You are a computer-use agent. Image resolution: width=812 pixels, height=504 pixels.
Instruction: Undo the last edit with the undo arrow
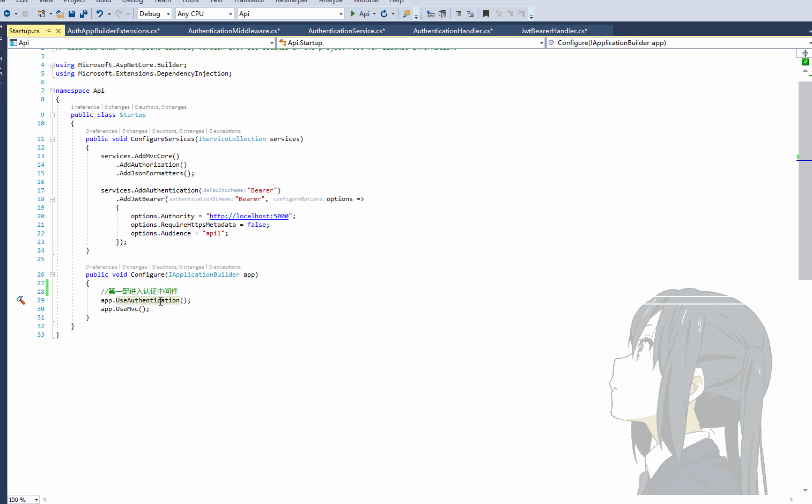tap(100, 14)
